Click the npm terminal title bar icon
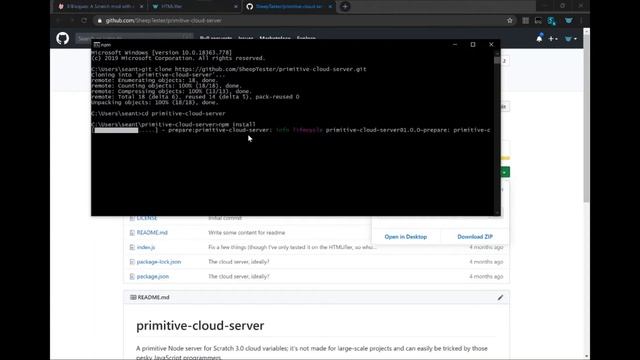The height and width of the screenshot is (360, 640). [97, 44]
